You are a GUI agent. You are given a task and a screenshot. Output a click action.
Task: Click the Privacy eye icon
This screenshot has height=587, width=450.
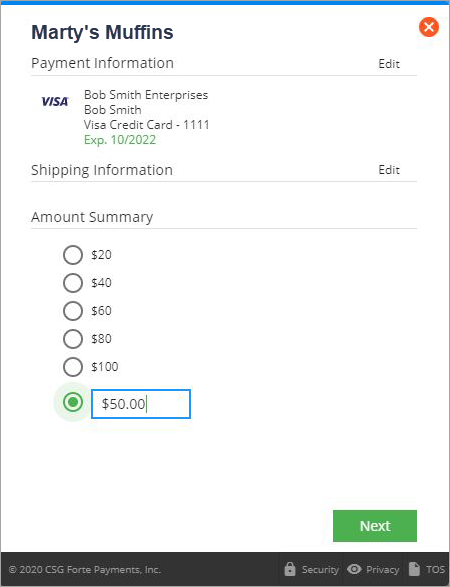tap(354, 569)
